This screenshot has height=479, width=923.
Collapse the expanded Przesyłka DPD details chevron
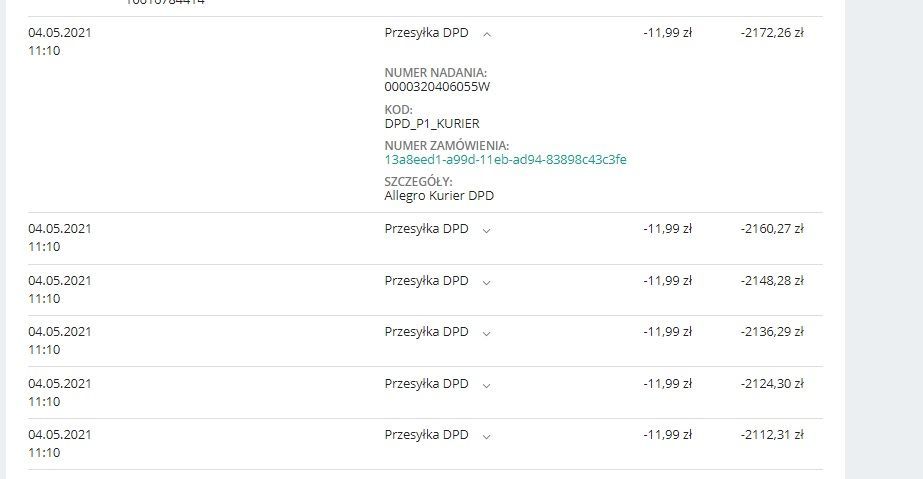pos(487,34)
